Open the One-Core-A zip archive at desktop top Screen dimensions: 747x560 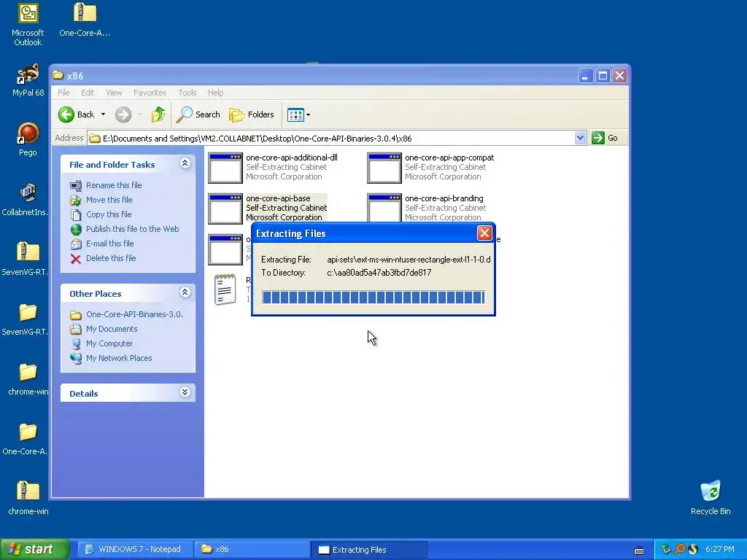coord(85,20)
